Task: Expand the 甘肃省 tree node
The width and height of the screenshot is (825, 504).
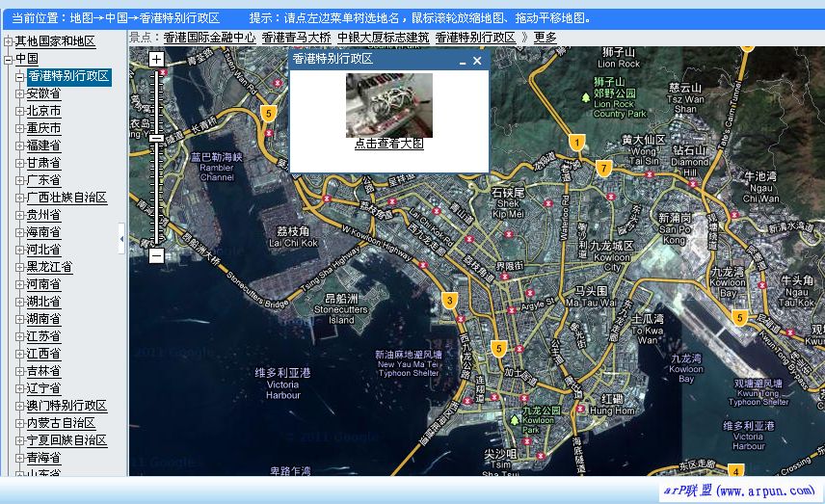Action: (x=19, y=163)
